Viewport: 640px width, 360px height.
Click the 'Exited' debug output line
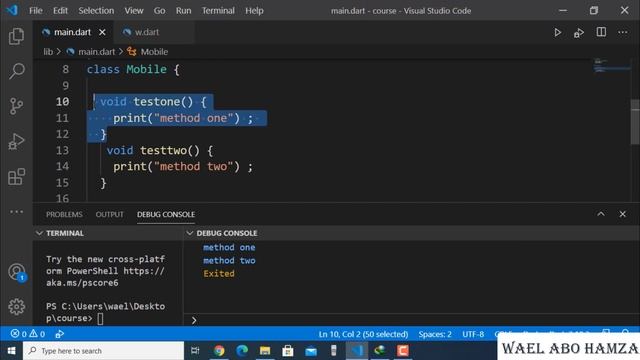pos(219,273)
